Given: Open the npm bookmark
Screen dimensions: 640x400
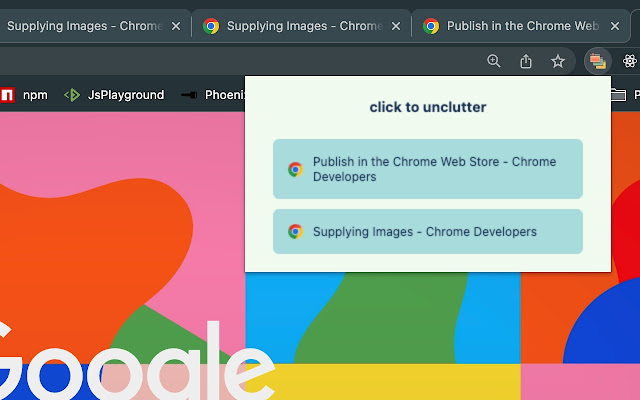Looking at the screenshot, I should click(24, 95).
